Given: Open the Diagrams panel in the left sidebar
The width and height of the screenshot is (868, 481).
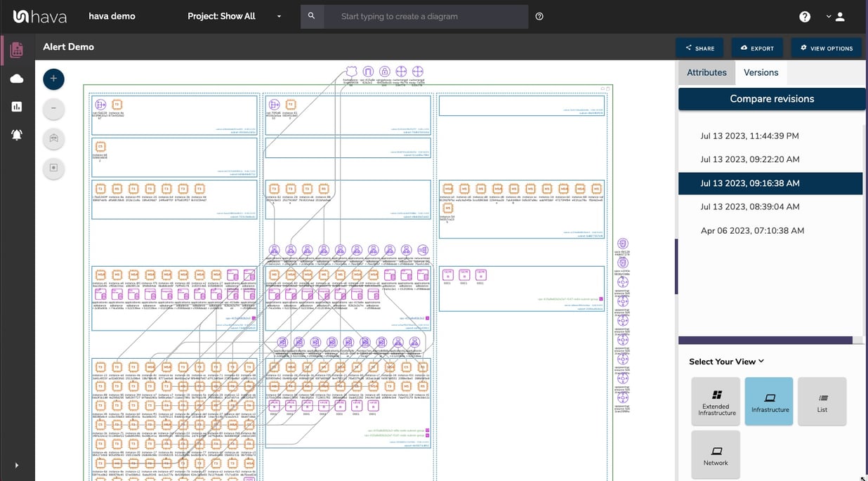Looking at the screenshot, I should [17, 49].
